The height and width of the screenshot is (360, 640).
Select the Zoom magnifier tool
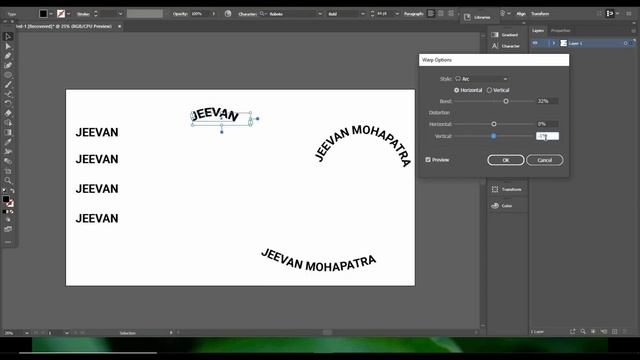pos(8,180)
